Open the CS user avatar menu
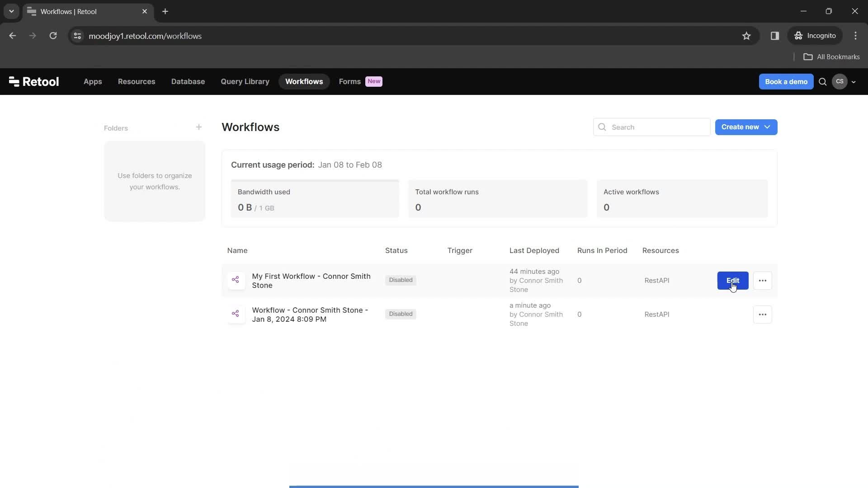This screenshot has width=868, height=488. [840, 82]
